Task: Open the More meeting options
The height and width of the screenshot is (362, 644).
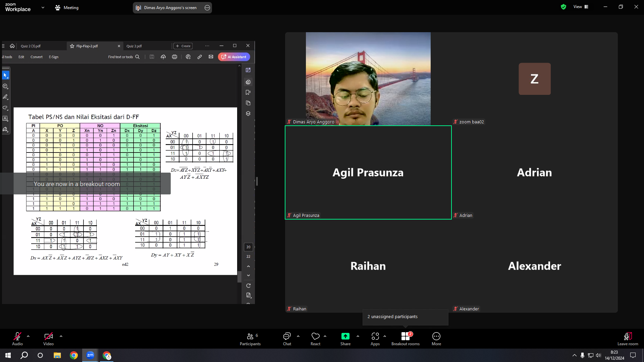Action: pos(436,339)
